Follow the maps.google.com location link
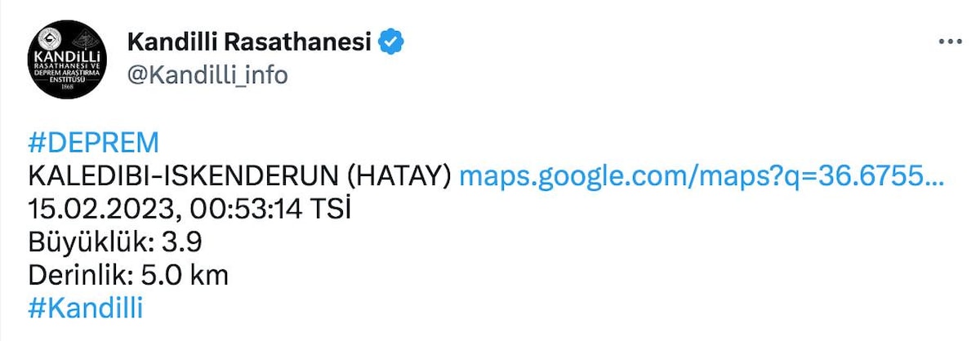 pos(702,175)
